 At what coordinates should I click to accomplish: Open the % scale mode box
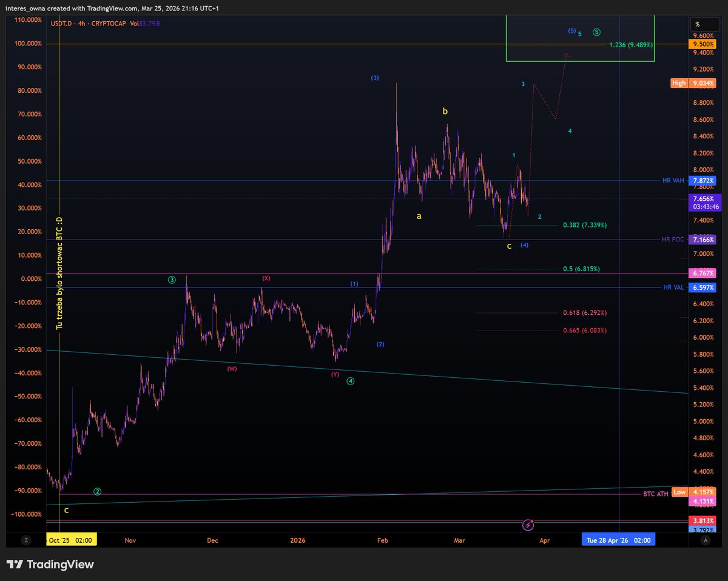coord(704,24)
